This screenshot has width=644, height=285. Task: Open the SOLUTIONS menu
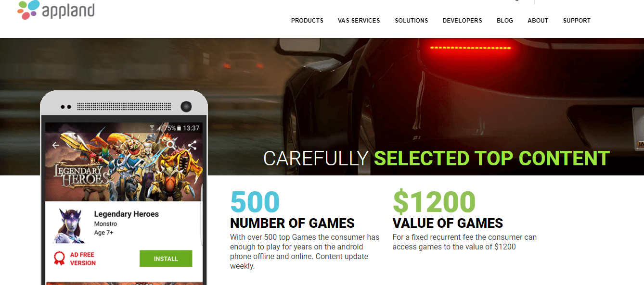(412, 21)
